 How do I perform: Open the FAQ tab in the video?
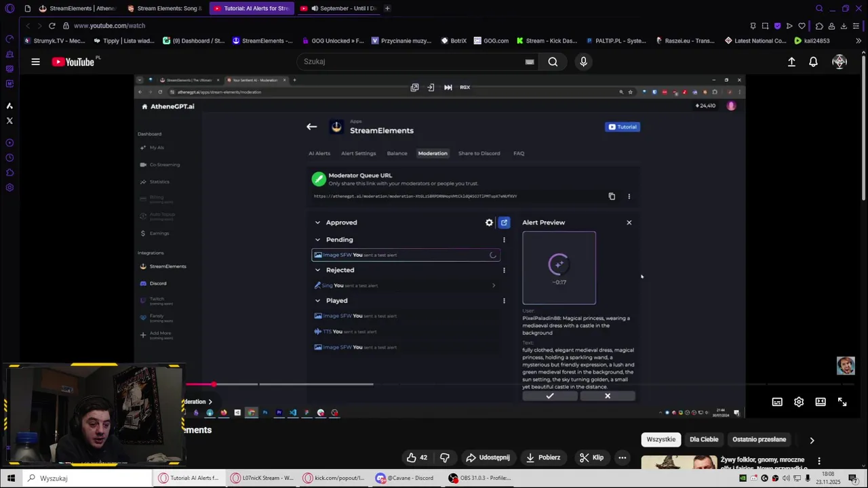point(519,153)
